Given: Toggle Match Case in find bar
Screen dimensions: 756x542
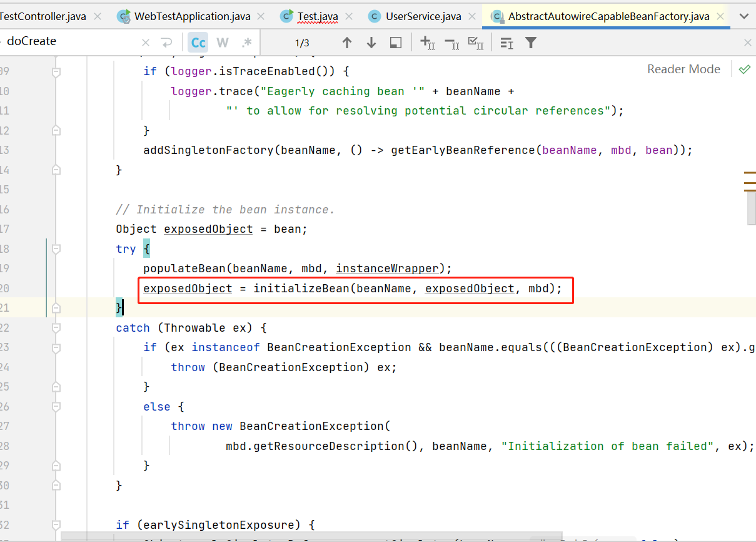Looking at the screenshot, I should (198, 43).
